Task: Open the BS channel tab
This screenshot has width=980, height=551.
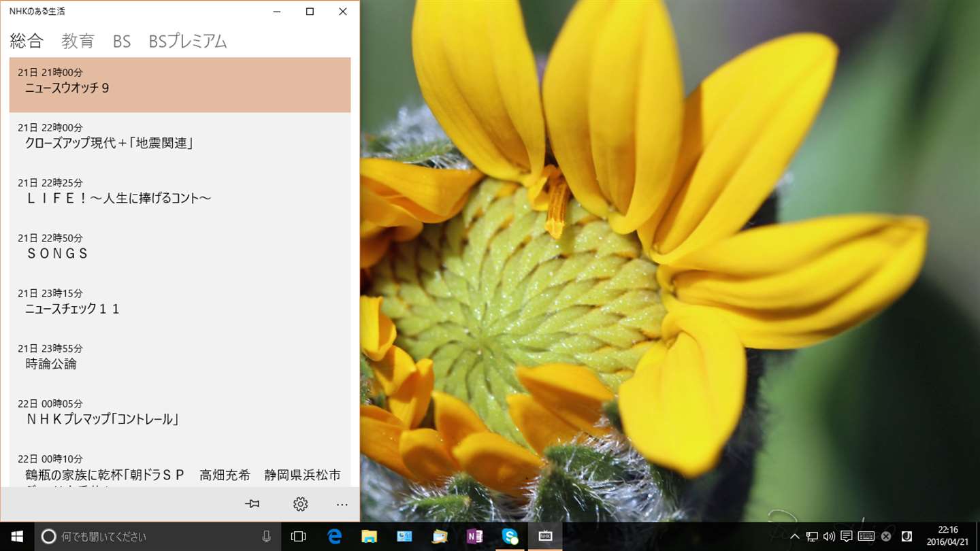Action: click(122, 41)
